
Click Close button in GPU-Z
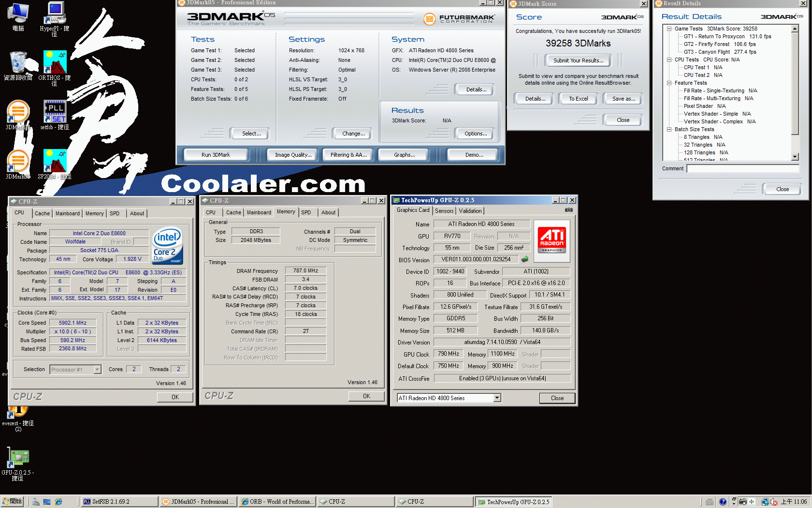tap(557, 398)
